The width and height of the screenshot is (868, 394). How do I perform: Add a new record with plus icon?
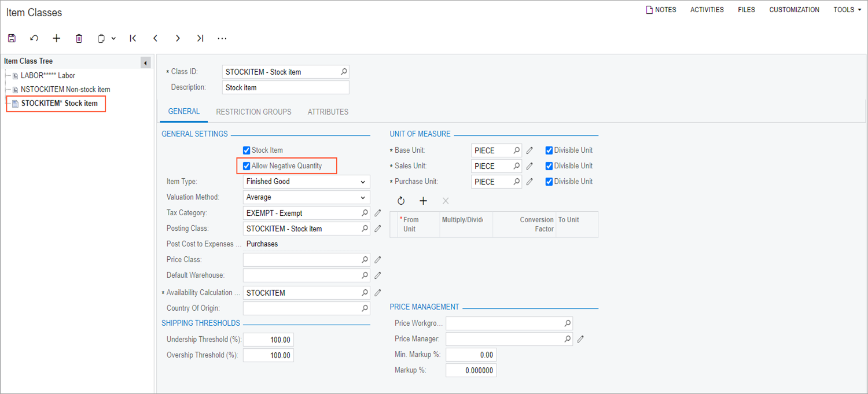[x=56, y=38]
